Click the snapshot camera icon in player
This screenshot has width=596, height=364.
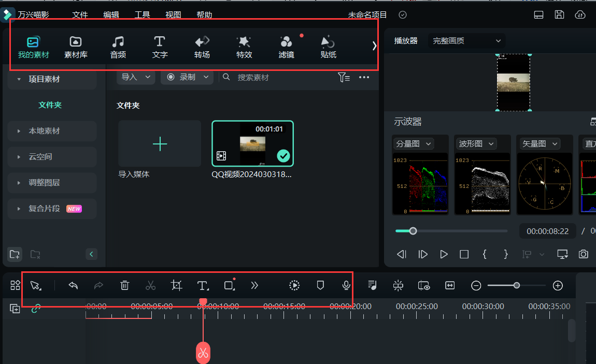(584, 254)
